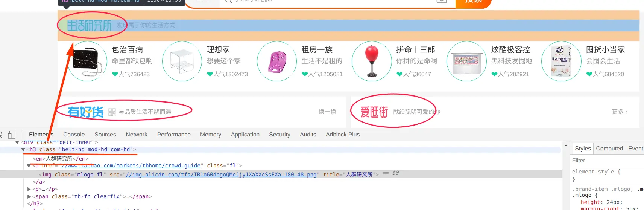Viewport: 644px width, 210px height.
Task: Click the 换一换 refresh link
Action: point(327,112)
